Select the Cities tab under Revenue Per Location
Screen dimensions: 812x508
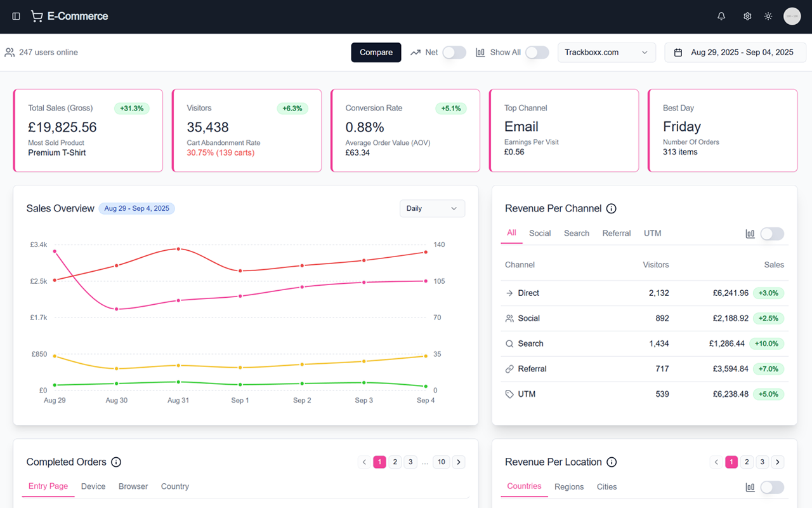pos(606,486)
